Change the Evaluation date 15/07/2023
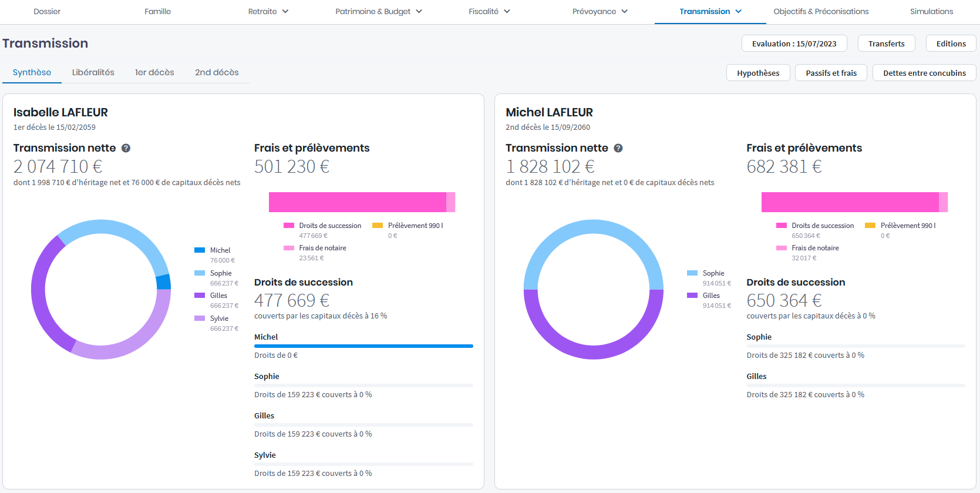The height and width of the screenshot is (493, 980). pyautogui.click(x=794, y=43)
